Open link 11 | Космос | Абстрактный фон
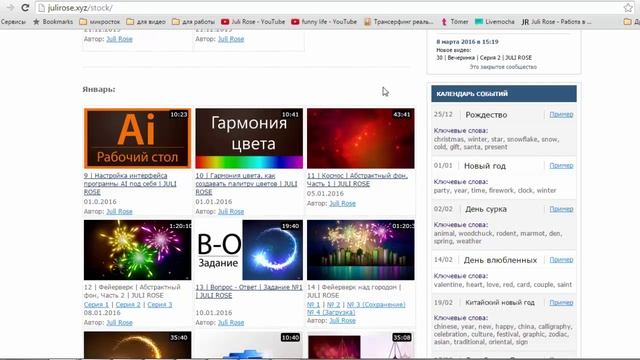640x360 pixels. point(357,180)
